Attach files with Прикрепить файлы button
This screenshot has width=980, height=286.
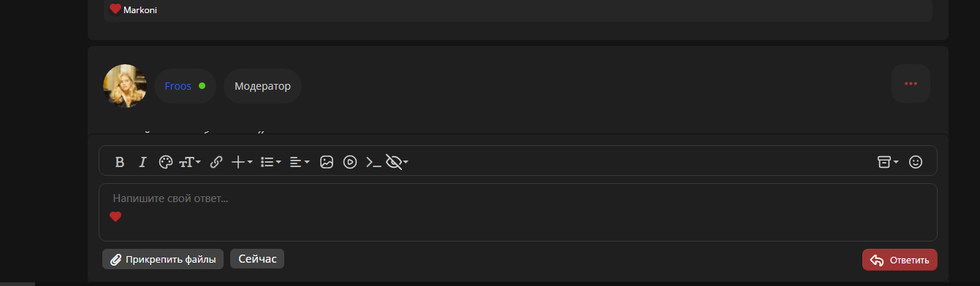coord(163,259)
